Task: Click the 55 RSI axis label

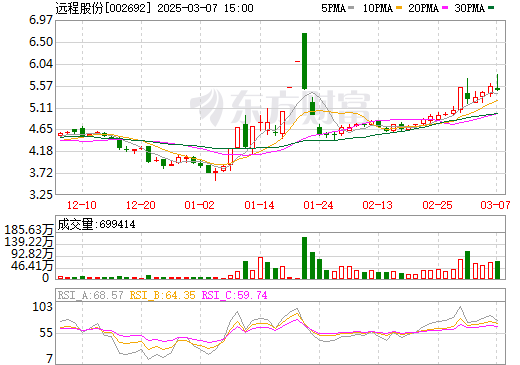Action: point(46,333)
